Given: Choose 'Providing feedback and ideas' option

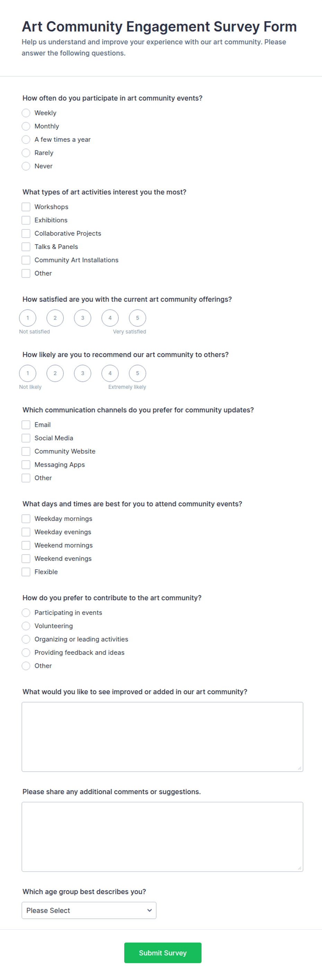Looking at the screenshot, I should click(x=26, y=653).
